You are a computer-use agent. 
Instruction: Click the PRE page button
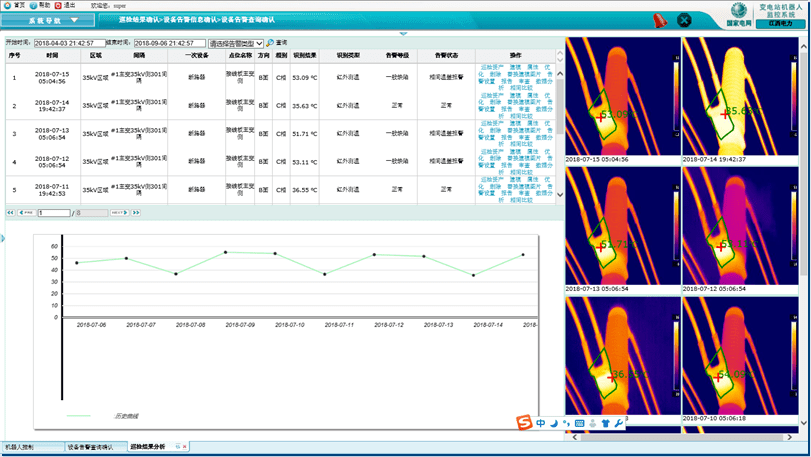point(27,213)
